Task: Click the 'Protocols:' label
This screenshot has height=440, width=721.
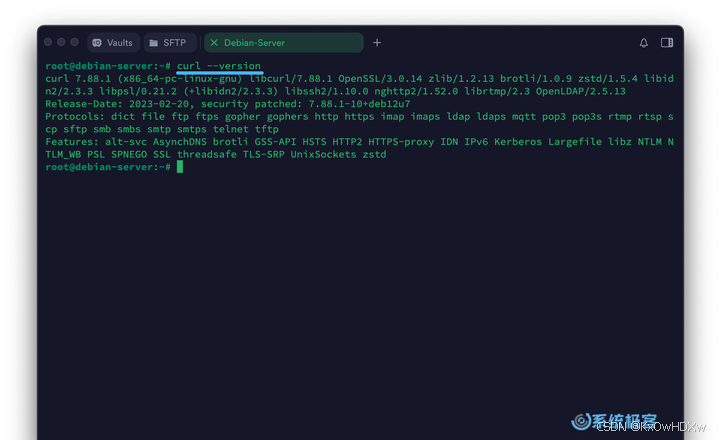Action: 75,116
